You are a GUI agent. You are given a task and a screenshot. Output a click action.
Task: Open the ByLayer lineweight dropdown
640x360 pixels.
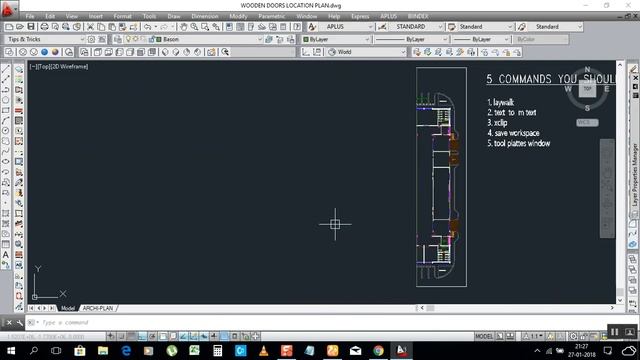tap(507, 40)
